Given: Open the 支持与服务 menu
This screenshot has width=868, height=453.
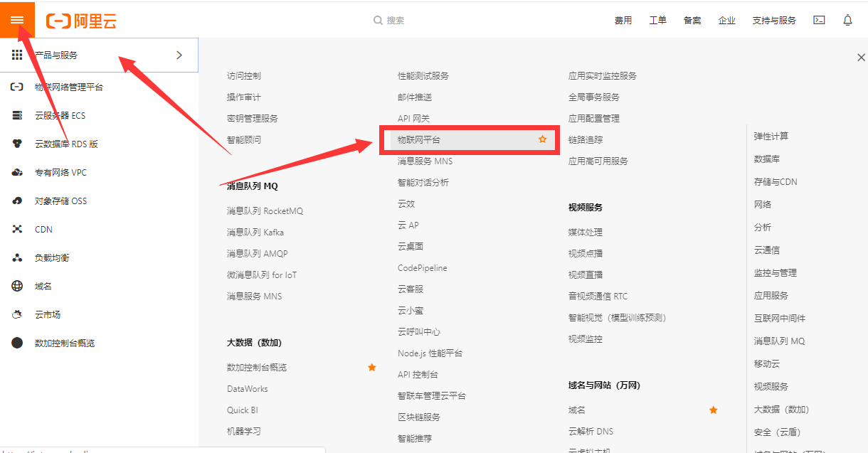Looking at the screenshot, I should click(x=774, y=21).
